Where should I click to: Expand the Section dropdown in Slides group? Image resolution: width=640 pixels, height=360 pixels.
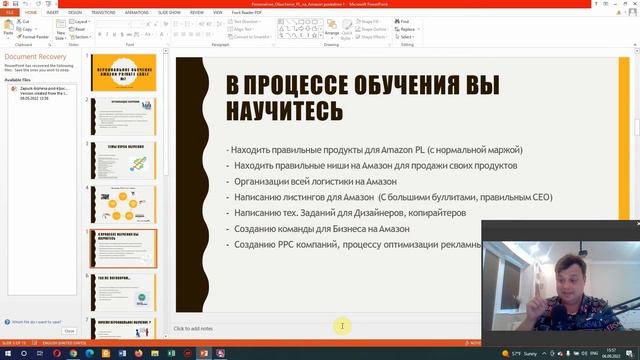pos(80,37)
